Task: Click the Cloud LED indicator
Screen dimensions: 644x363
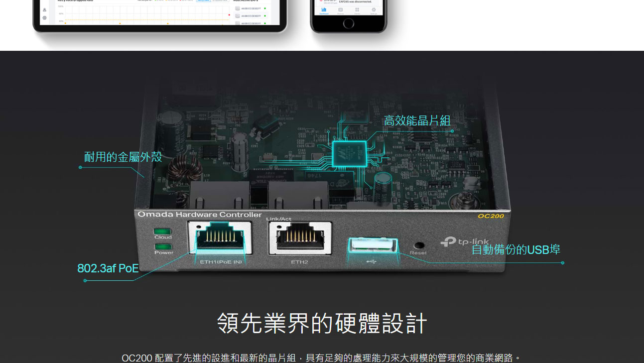Action: pyautogui.click(x=163, y=232)
